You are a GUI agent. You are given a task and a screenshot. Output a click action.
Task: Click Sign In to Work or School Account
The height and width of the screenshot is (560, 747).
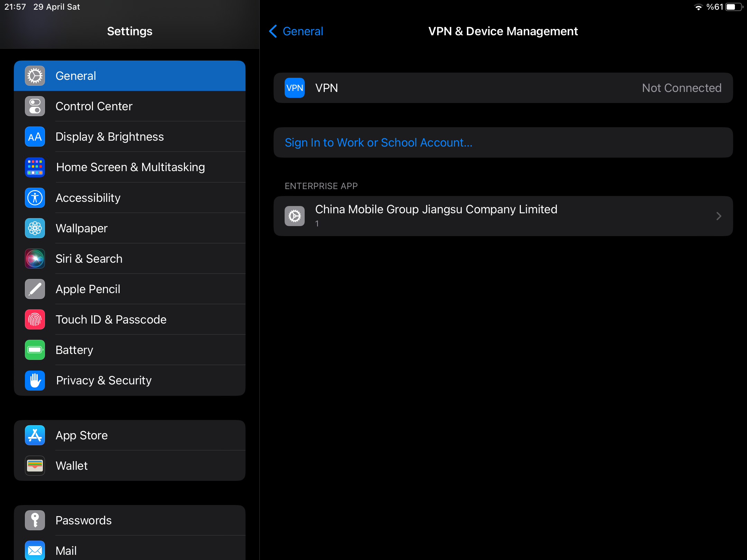click(378, 142)
